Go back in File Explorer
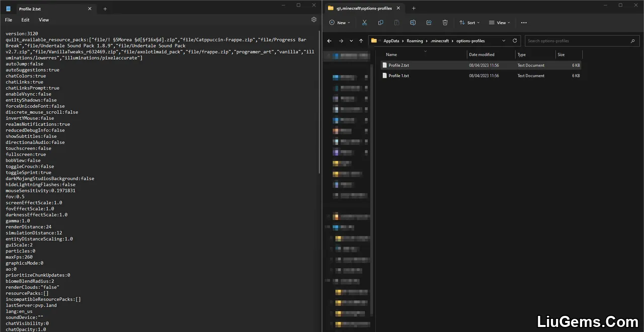The image size is (644, 332). tap(329, 41)
